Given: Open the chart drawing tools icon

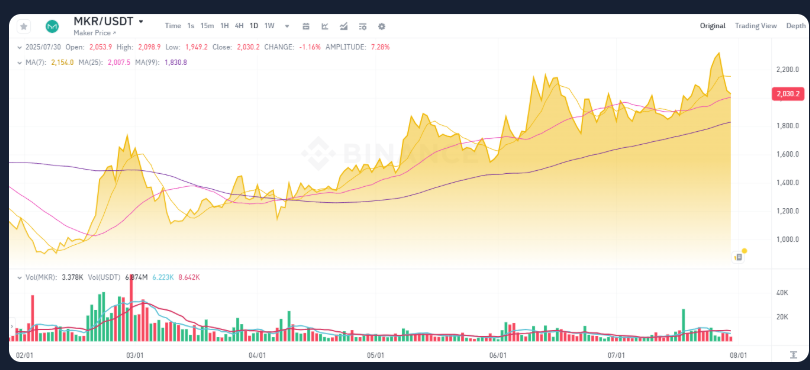Looking at the screenshot, I should pos(325,26).
